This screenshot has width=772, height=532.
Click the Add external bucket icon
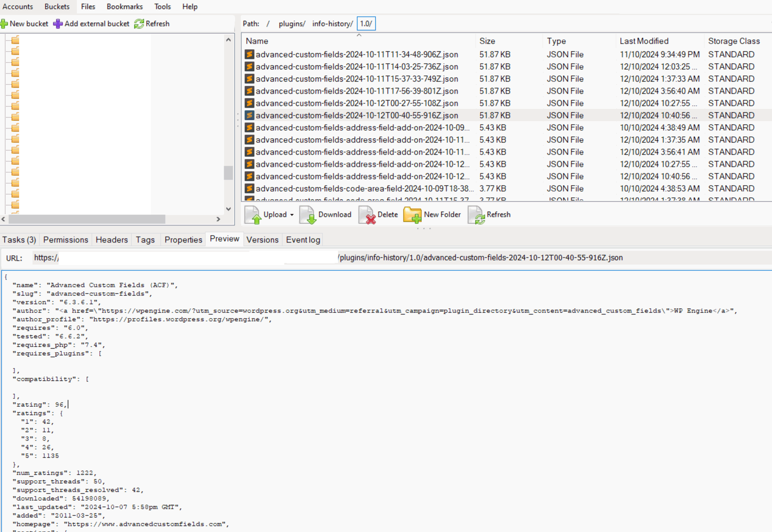[58, 24]
